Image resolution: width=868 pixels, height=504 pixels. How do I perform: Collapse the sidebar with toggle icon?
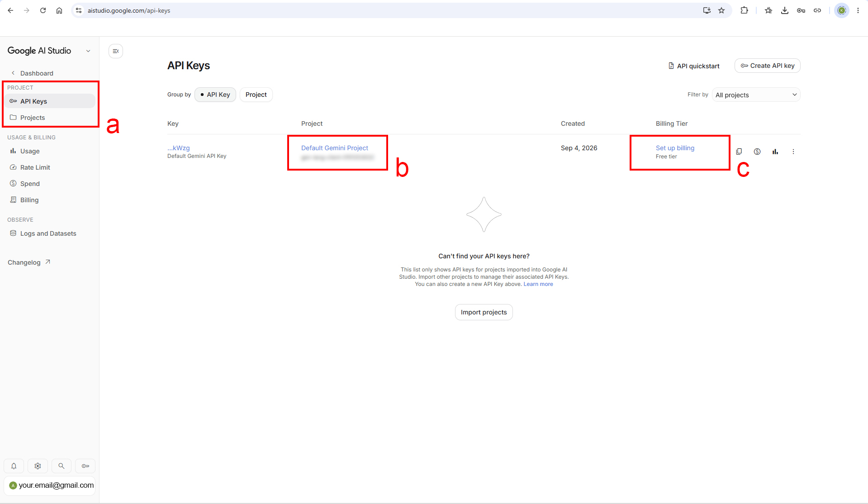116,51
